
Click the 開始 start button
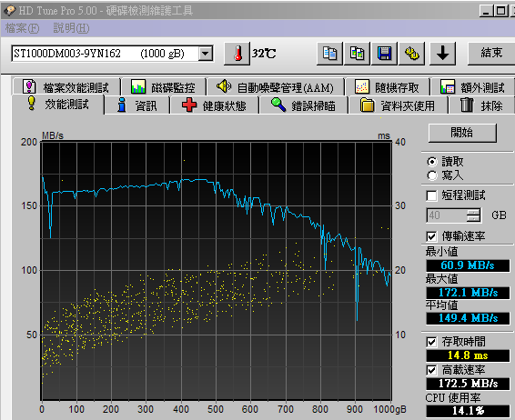pos(462,133)
